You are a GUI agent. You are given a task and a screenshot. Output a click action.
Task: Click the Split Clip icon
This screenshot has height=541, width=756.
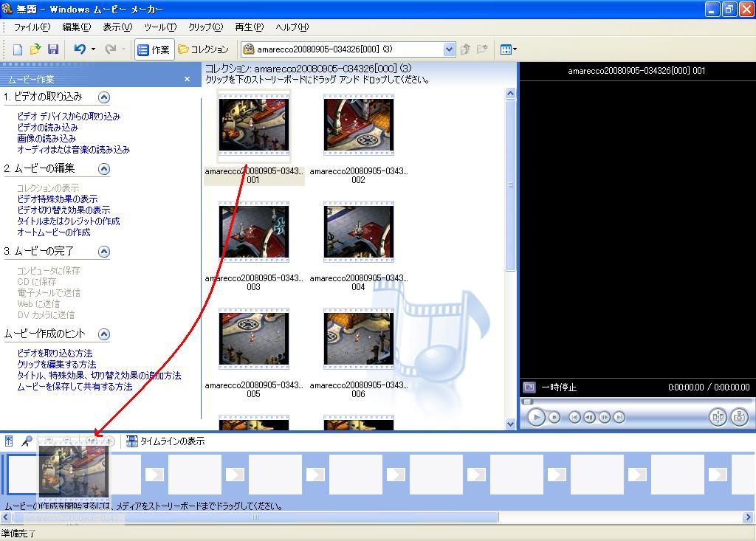(x=718, y=417)
